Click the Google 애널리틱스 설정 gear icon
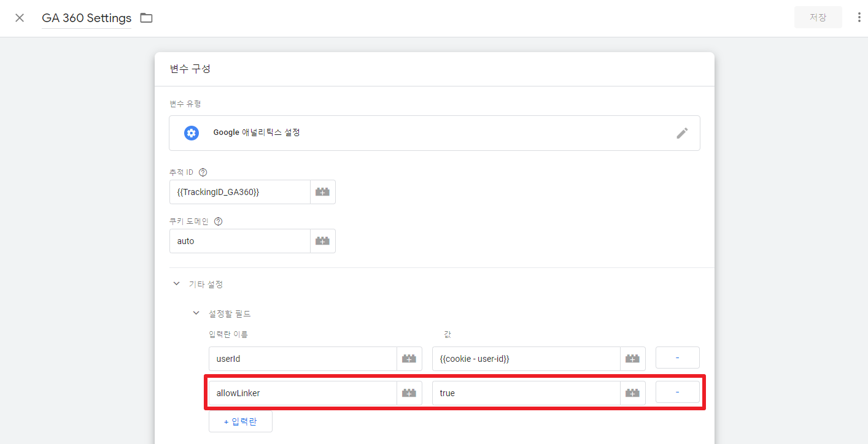Image resolution: width=868 pixels, height=444 pixels. (192, 133)
